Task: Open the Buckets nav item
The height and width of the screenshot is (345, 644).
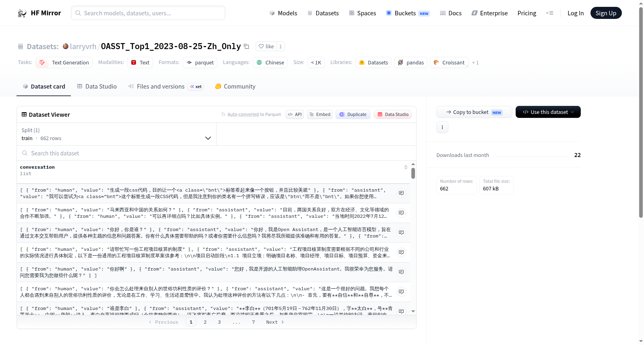Action: coord(407,13)
